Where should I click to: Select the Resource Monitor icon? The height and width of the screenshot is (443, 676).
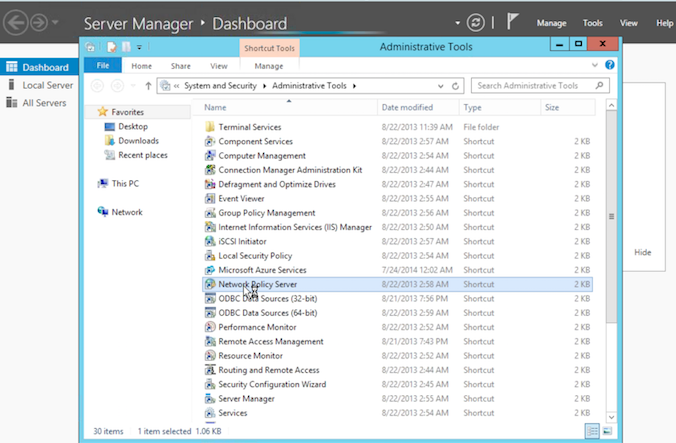tap(210, 356)
